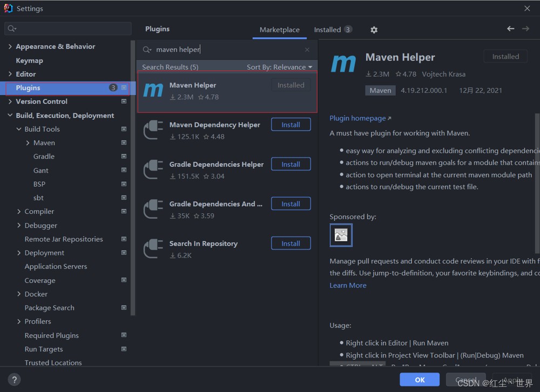
Task: Open the Sort By: Relevance dropdown
Action: point(279,67)
